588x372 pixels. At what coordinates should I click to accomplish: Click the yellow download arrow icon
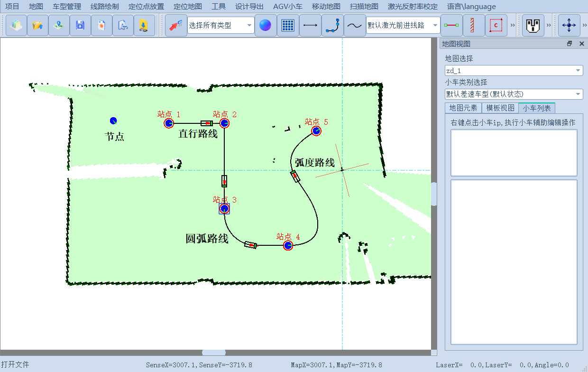[x=144, y=26]
